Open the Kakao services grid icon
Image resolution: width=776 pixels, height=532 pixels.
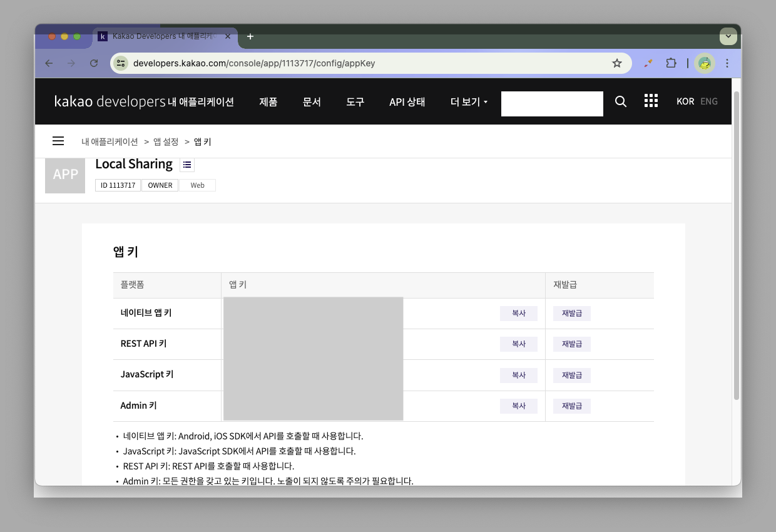coord(651,101)
